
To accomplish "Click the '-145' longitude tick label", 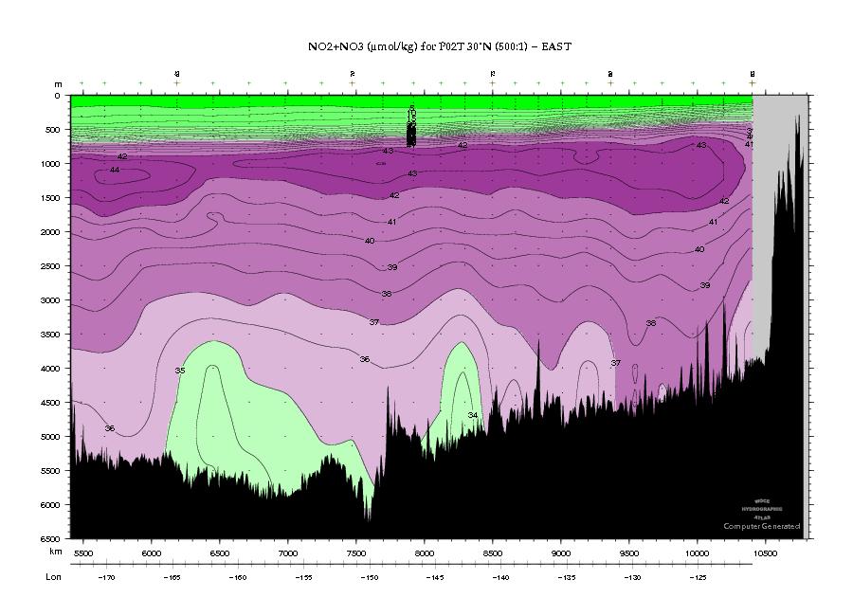I will [x=435, y=577].
